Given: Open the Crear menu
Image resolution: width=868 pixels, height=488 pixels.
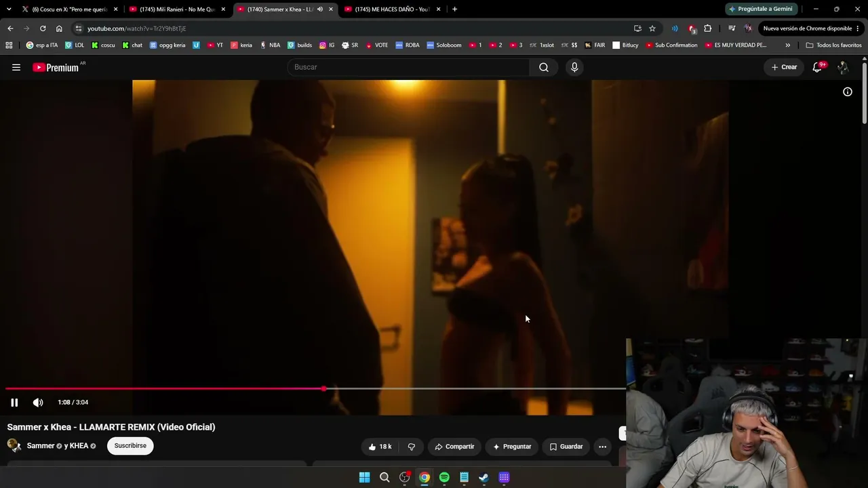Looking at the screenshot, I should (x=784, y=67).
